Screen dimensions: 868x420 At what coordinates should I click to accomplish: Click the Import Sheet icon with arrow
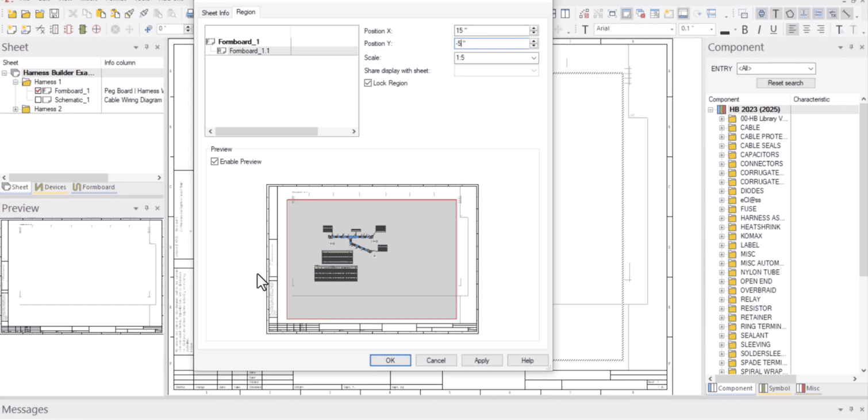coord(26,29)
